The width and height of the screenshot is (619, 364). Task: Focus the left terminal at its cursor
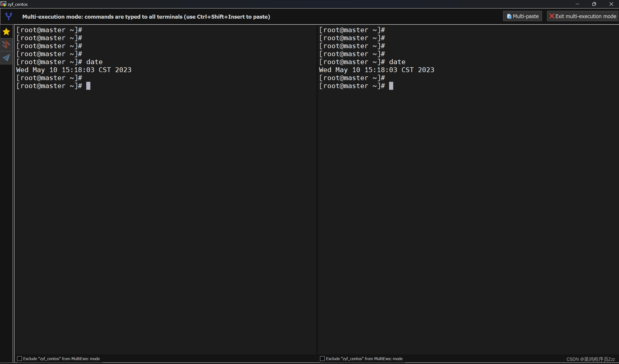pyautogui.click(x=88, y=86)
